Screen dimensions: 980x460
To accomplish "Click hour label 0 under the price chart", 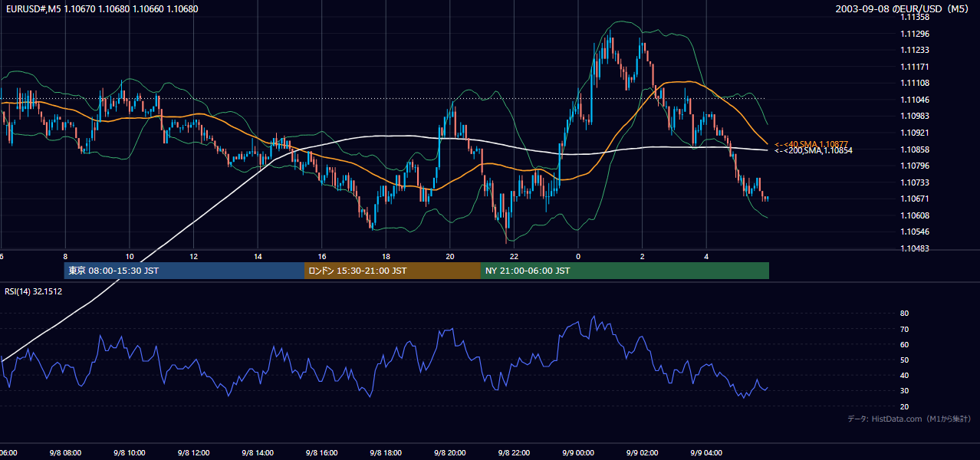I will [578, 256].
